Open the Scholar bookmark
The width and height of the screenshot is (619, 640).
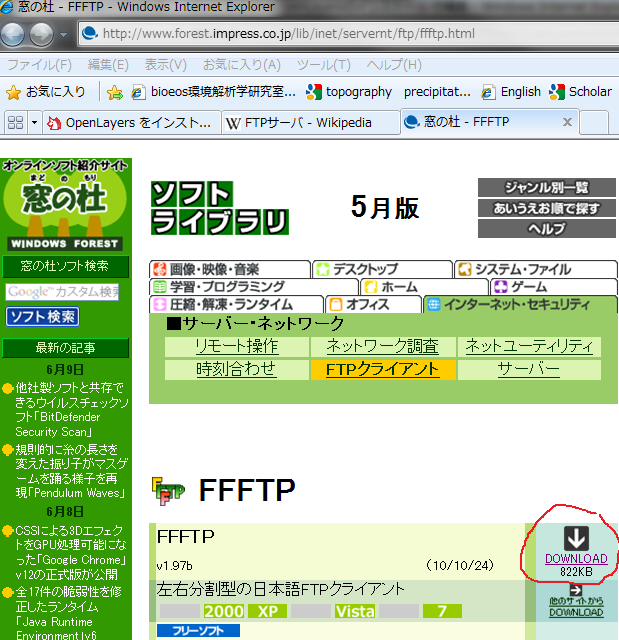580,92
